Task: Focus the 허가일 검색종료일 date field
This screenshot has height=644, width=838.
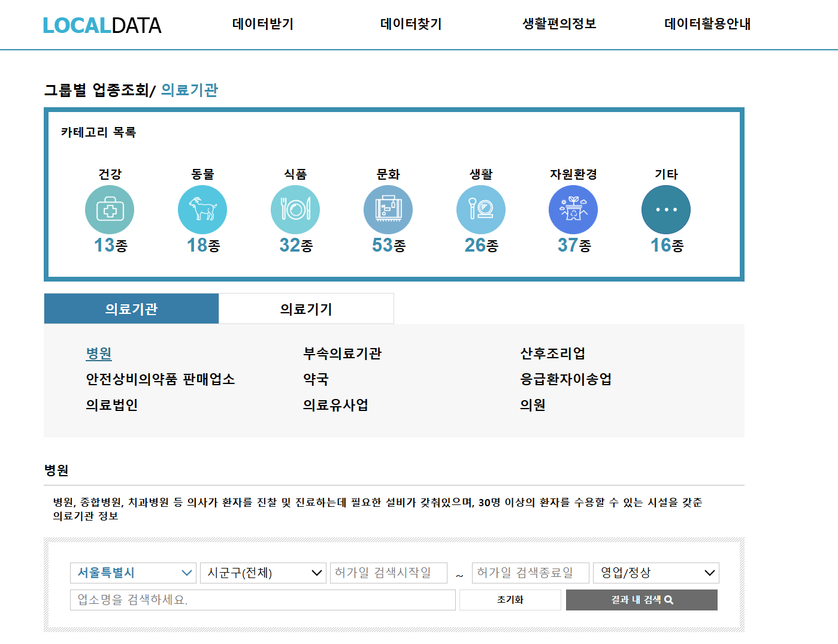Action: point(531,573)
